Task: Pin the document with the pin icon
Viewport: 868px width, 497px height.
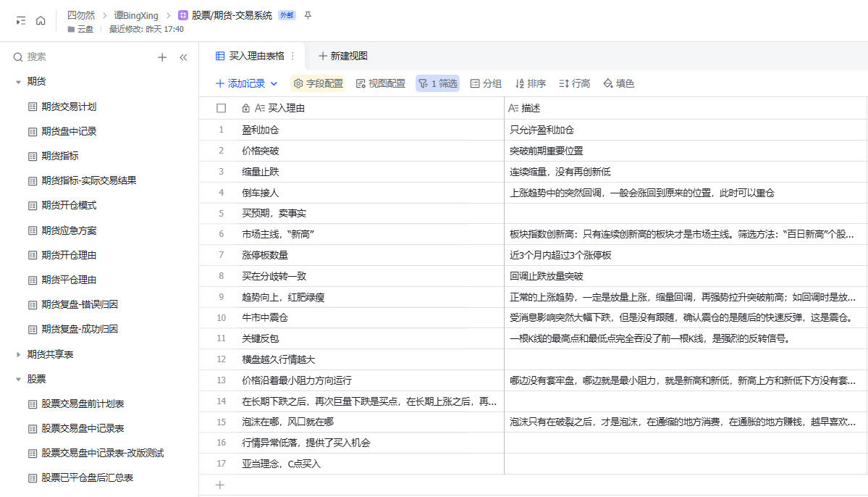Action: (x=308, y=15)
